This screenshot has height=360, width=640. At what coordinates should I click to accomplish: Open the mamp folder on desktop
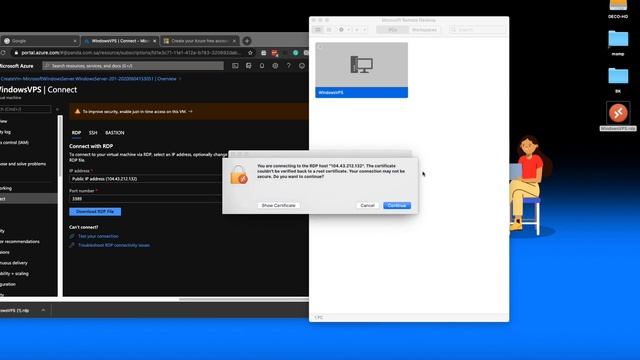coord(618,43)
